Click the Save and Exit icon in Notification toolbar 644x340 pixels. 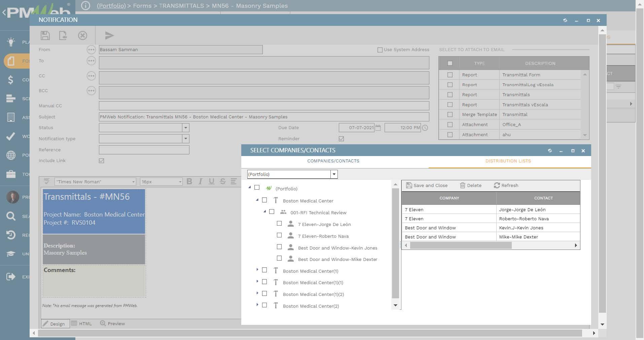pos(63,35)
